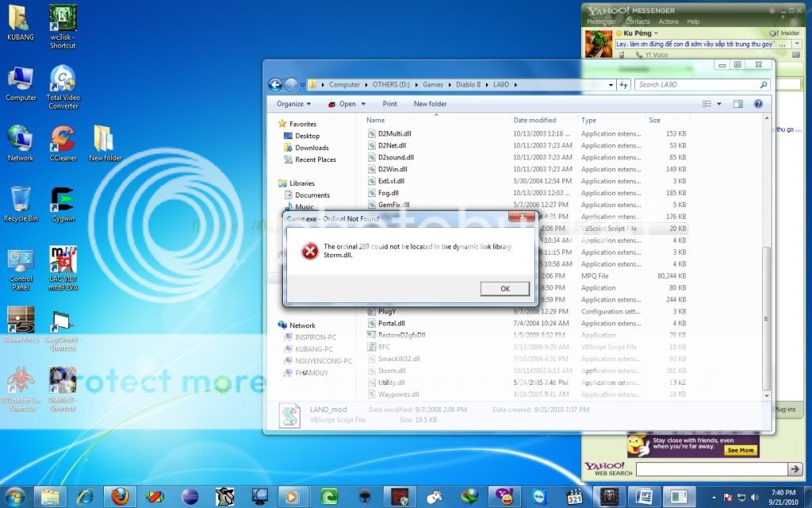Open Control Panel desktop icon
The height and width of the screenshot is (508, 812).
[21, 268]
